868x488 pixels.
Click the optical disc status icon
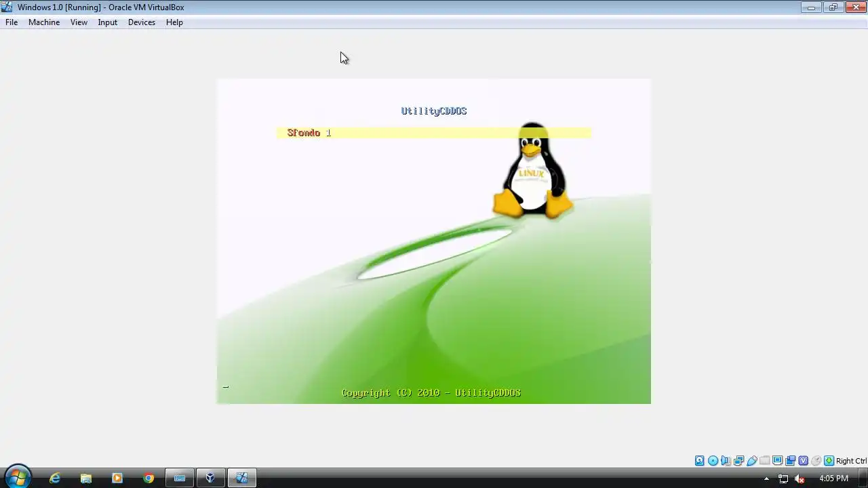tap(713, 461)
